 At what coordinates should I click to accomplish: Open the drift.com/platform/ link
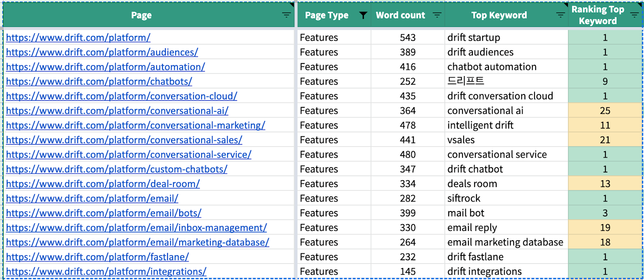click(78, 38)
